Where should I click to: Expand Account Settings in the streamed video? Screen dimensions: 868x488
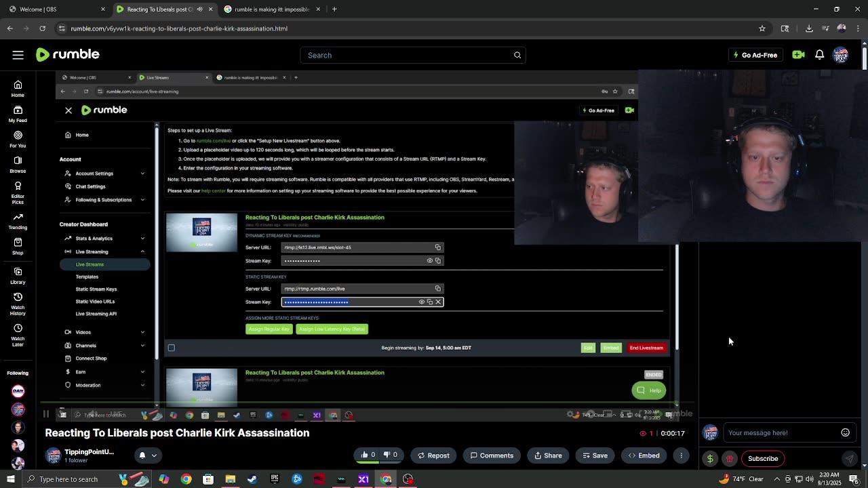tap(142, 174)
